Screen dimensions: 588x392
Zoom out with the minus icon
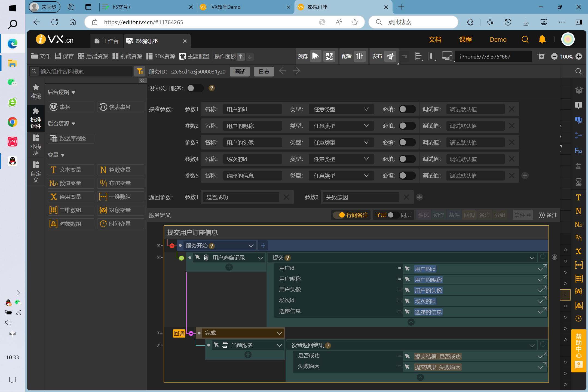(554, 56)
